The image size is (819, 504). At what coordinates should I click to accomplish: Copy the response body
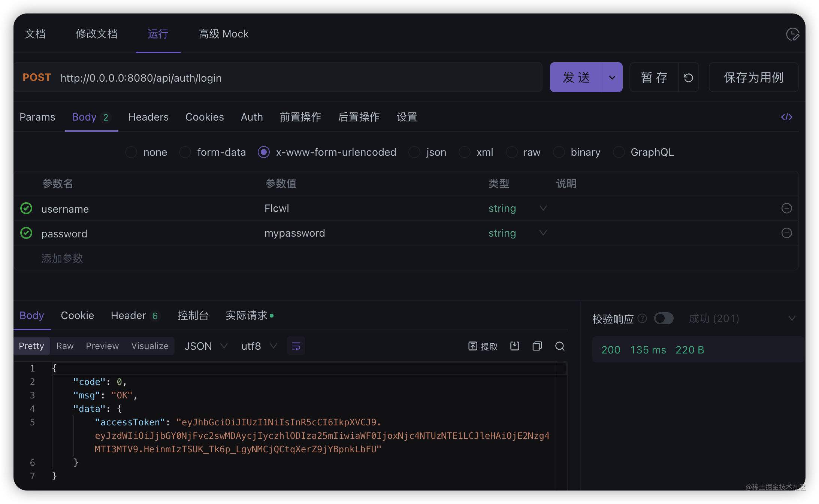coord(537,346)
